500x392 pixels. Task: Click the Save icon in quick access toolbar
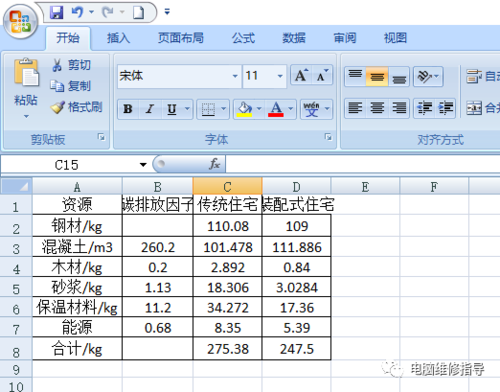coord(57,13)
